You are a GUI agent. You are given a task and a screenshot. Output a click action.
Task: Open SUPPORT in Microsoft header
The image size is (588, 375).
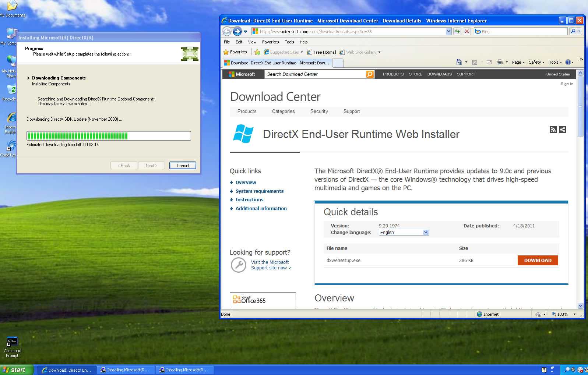coord(466,74)
